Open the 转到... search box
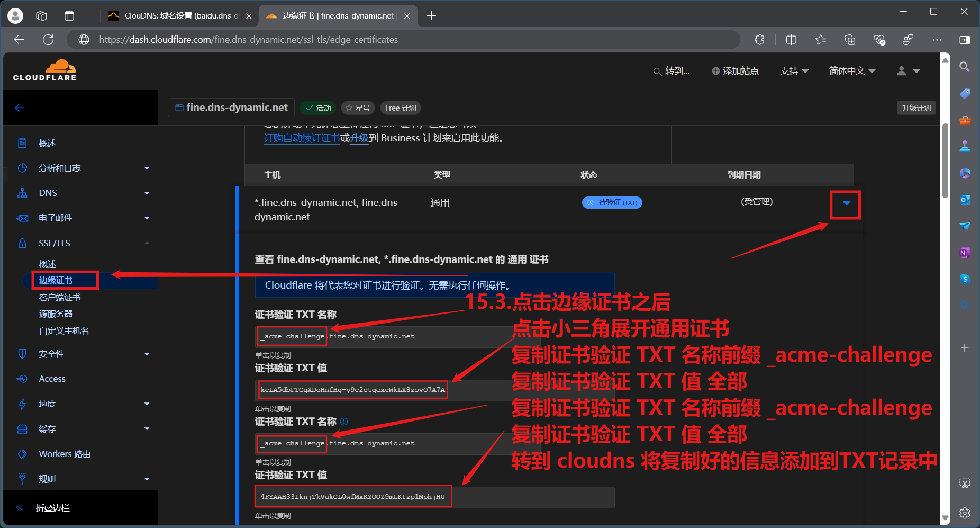 click(672, 71)
